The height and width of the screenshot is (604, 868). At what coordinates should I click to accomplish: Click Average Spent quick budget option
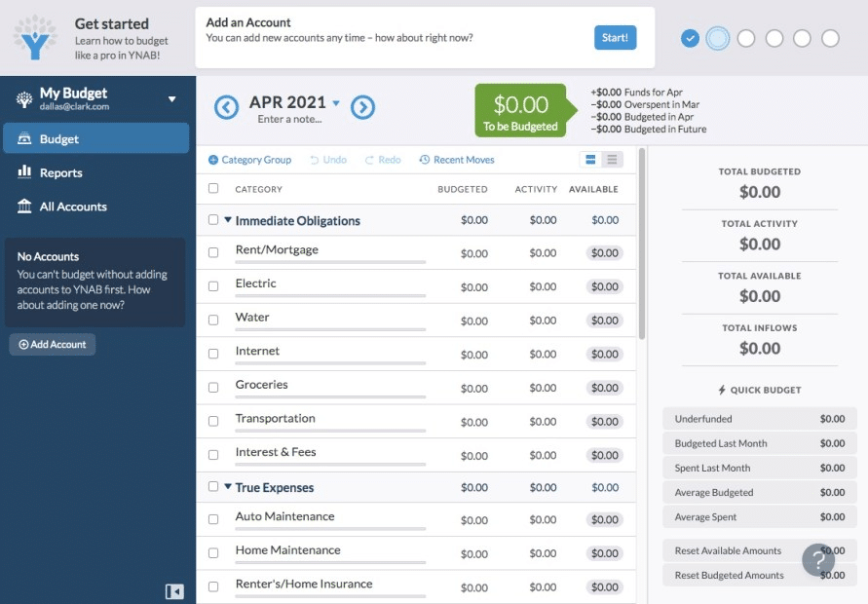760,516
